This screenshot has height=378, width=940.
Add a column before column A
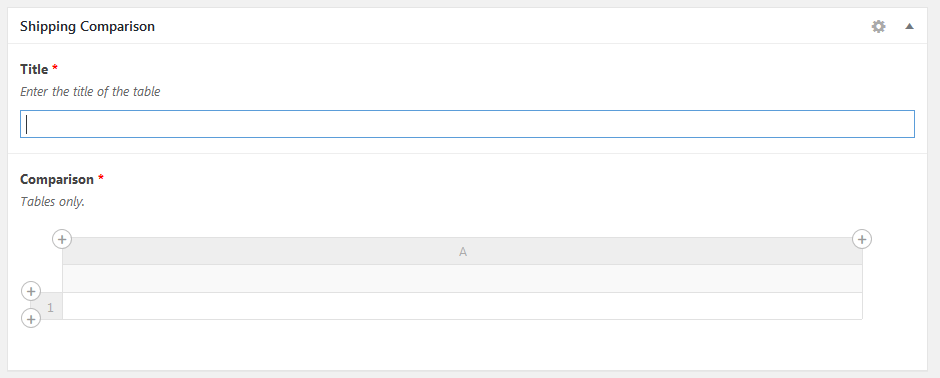click(x=62, y=239)
